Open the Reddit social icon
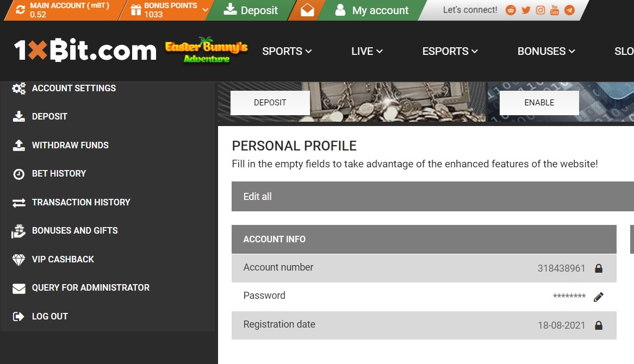The image size is (634, 364). (x=511, y=10)
